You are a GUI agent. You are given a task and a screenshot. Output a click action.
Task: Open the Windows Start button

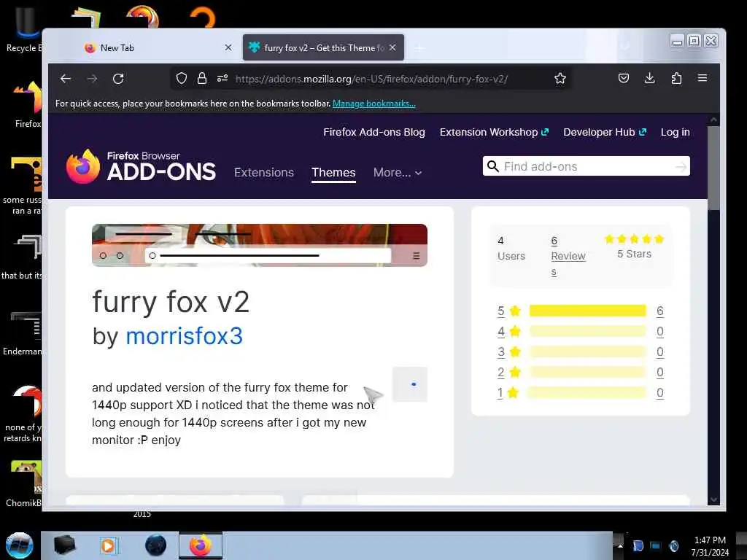pos(20,545)
